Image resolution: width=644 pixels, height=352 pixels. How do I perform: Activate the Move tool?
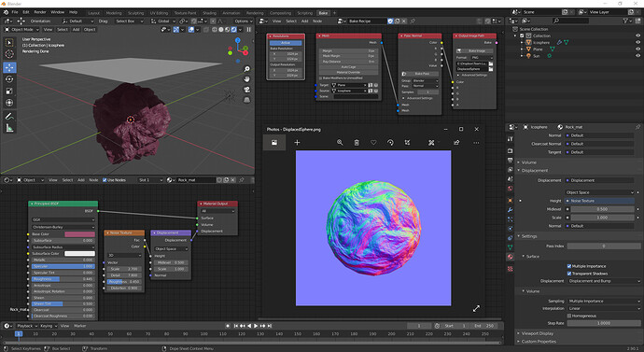pyautogui.click(x=9, y=67)
